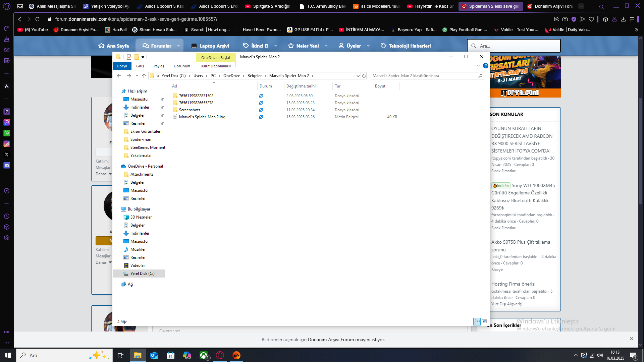This screenshot has height=362, width=644.
Task: Click the Properties checkmark quick access icon
Action: coord(129,57)
